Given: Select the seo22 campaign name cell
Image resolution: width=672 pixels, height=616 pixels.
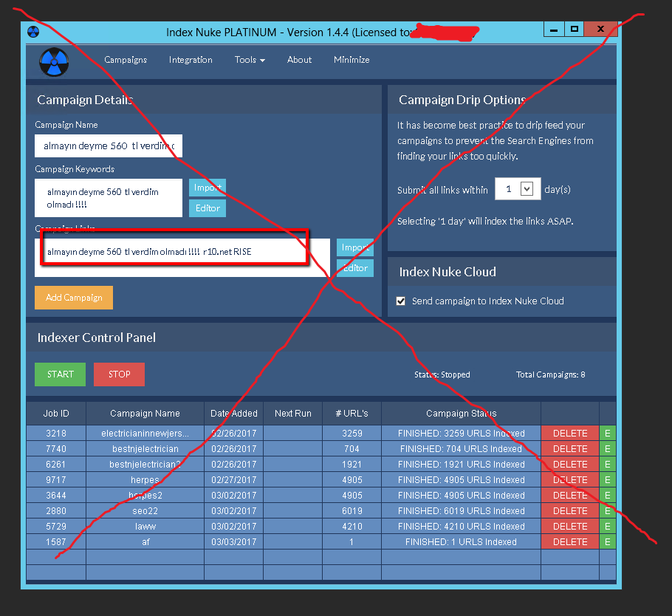Looking at the screenshot, I should pos(145,510).
